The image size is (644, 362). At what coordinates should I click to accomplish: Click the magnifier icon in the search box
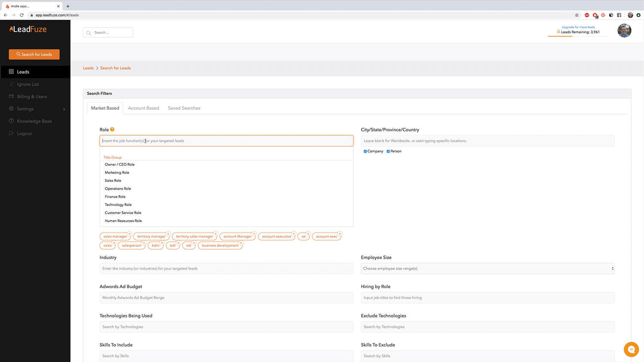pyautogui.click(x=89, y=33)
